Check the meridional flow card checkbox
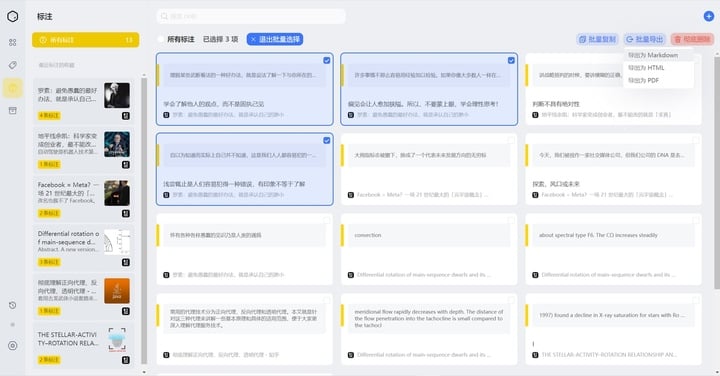This screenshot has width=720, height=376. click(511, 300)
